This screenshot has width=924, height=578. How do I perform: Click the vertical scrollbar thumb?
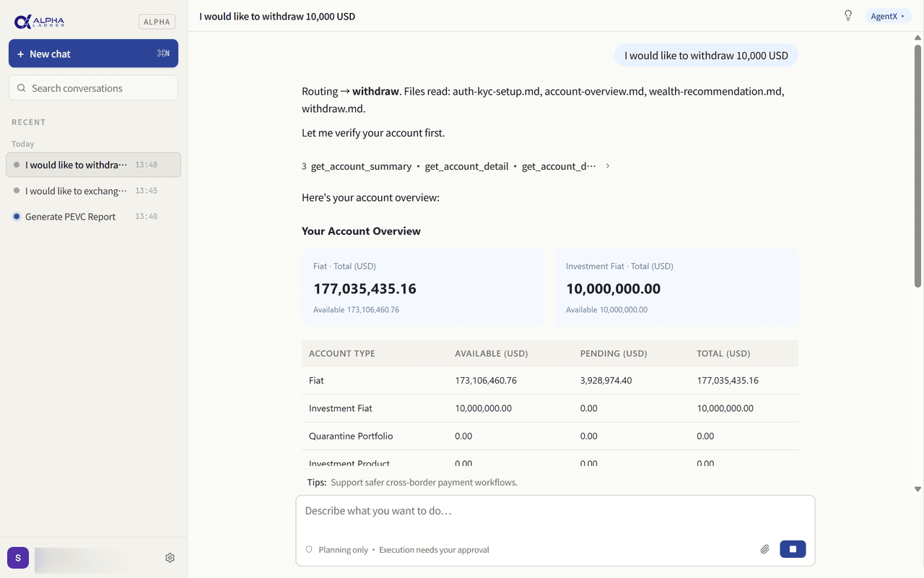(x=918, y=165)
